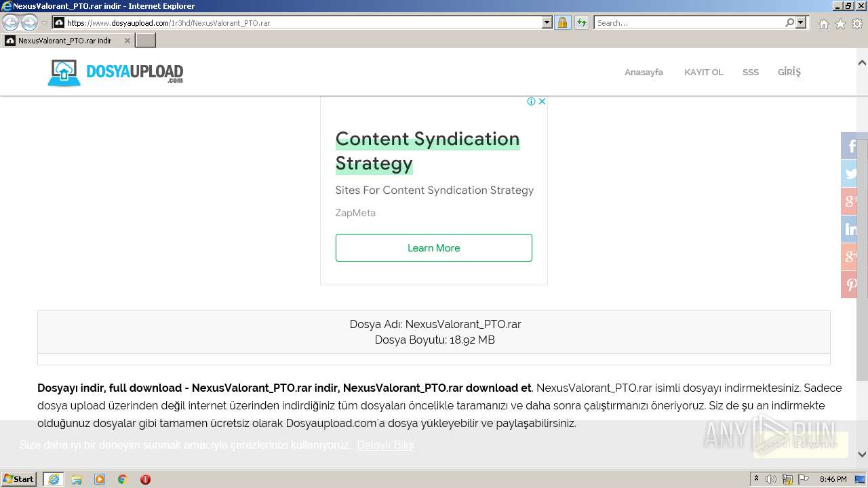Image resolution: width=868 pixels, height=488 pixels.
Task: Open the SSS menu link
Action: coord(750,72)
